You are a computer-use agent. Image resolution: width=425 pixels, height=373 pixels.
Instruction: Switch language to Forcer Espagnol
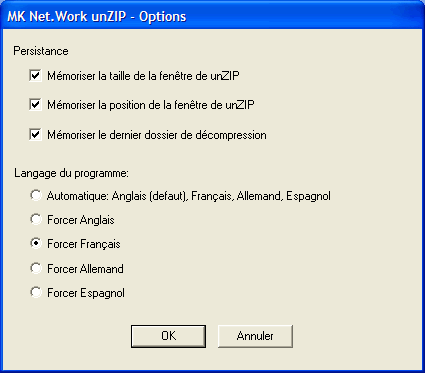click(x=36, y=293)
